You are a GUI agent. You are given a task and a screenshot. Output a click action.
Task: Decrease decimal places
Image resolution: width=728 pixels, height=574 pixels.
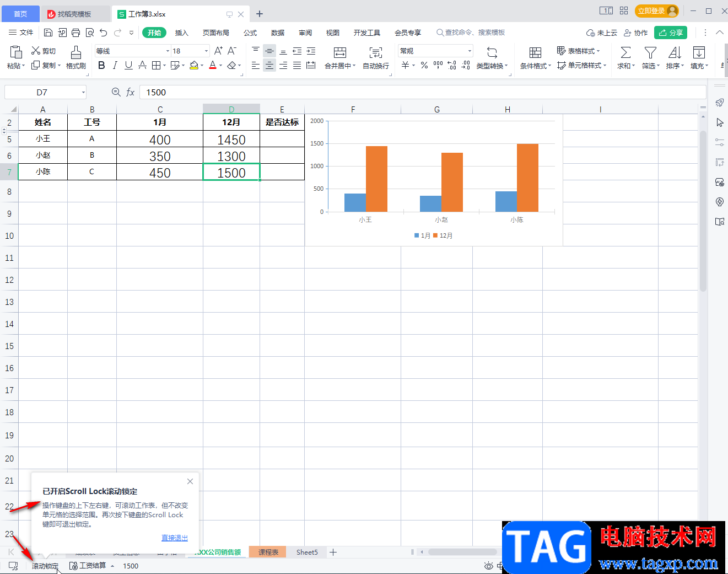click(x=466, y=65)
